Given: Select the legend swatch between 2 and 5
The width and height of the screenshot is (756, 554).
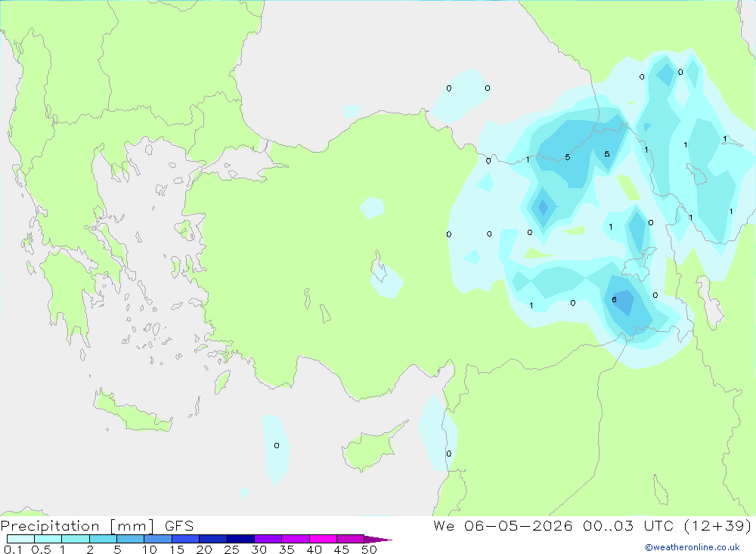Looking at the screenshot, I should point(103,539).
